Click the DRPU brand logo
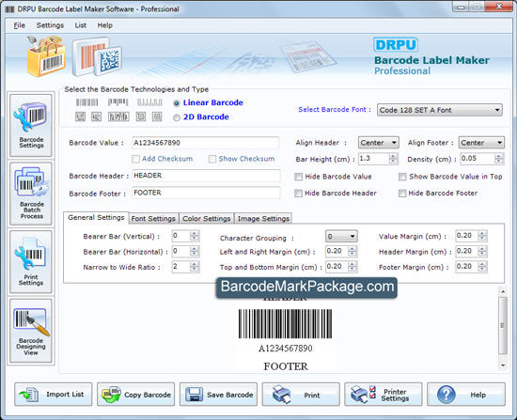This screenshot has width=517, height=420. pos(396,44)
